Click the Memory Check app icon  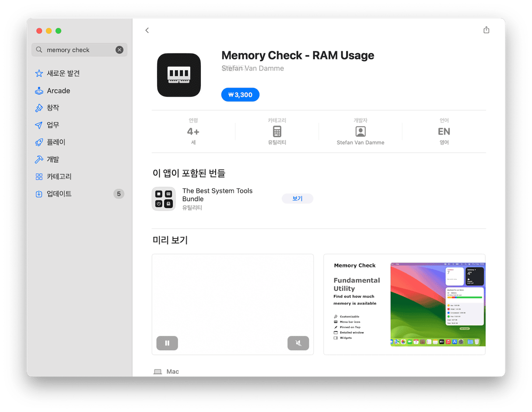179,75
